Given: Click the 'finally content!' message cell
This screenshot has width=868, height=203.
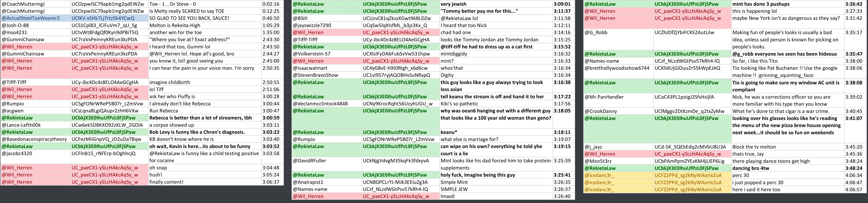Looking at the screenshot, I should tap(205, 182).
